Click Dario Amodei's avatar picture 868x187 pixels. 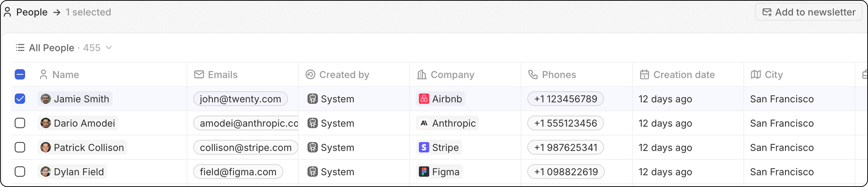(46, 124)
